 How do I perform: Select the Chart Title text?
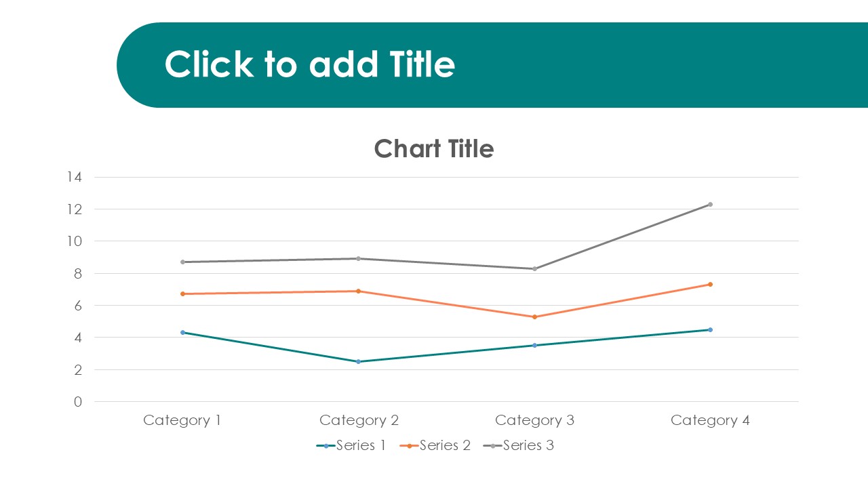pyautogui.click(x=434, y=148)
